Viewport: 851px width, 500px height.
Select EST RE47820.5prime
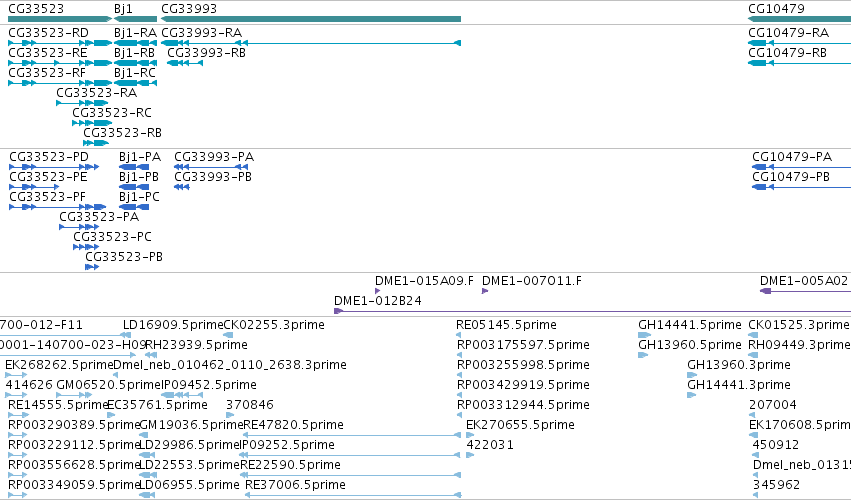click(352, 435)
